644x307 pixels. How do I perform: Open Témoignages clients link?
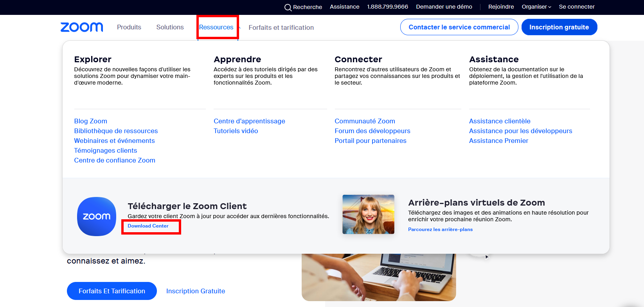(106, 150)
